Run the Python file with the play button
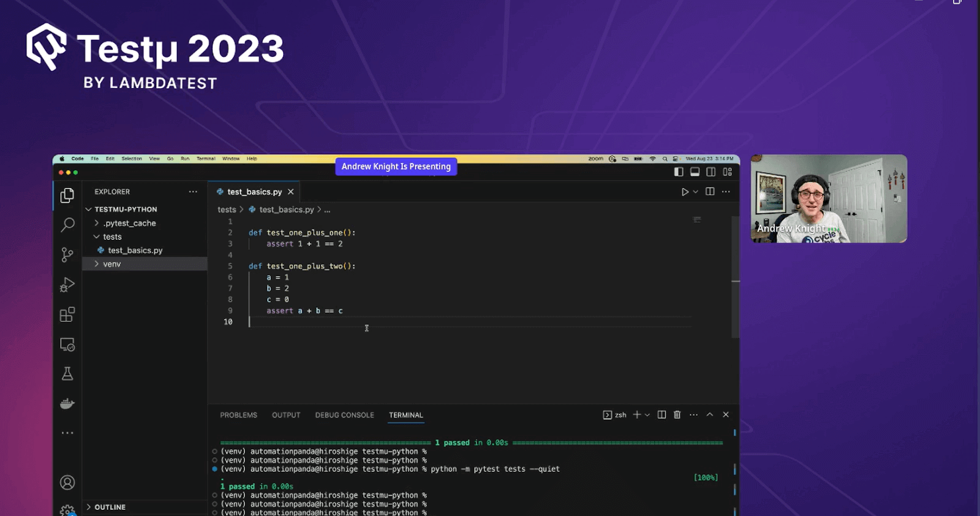Viewport: 980px width, 516px height. coord(685,192)
